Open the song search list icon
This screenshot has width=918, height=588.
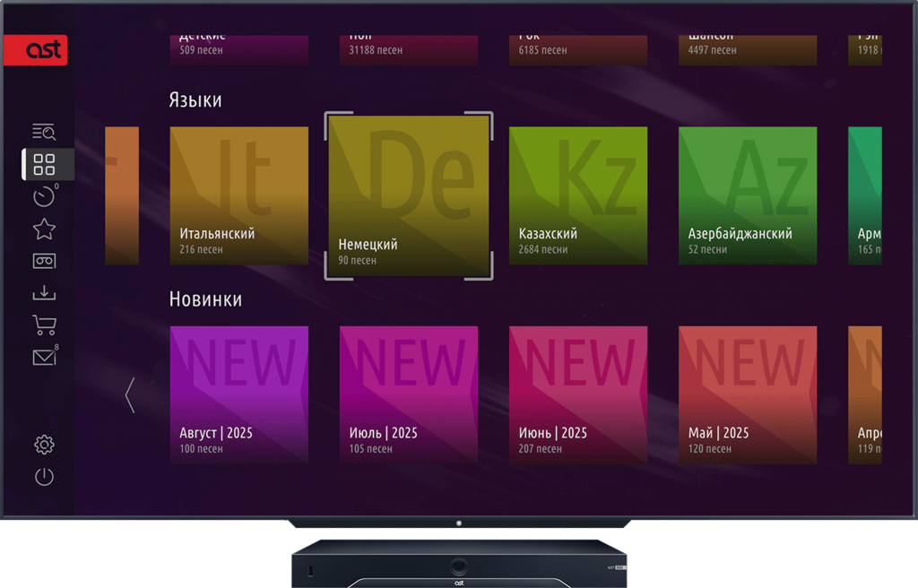(44, 133)
